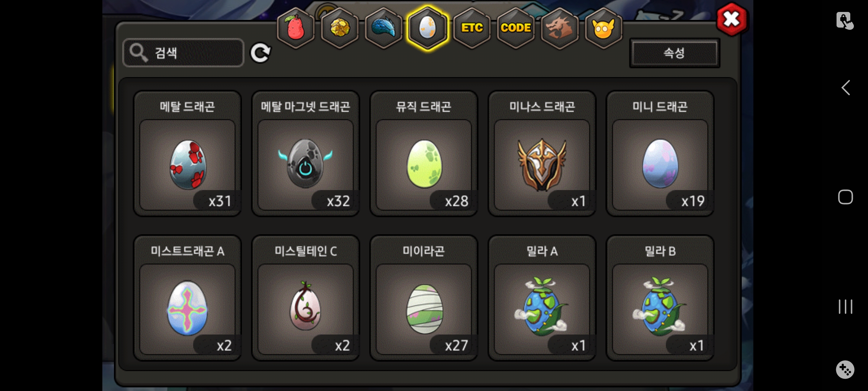Viewport: 868px width, 391px height.
Task: Open the 속성 attribute filter
Action: 675,53
